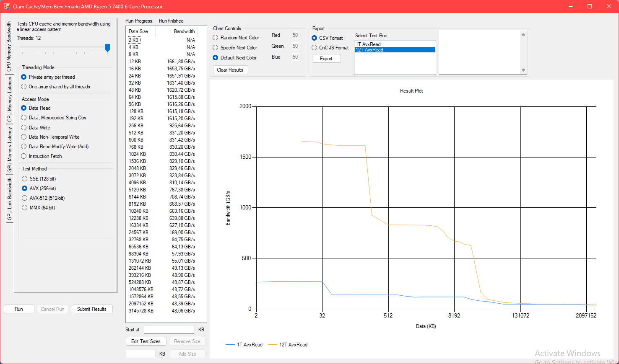The height and width of the screenshot is (364, 619).
Task: Adjust the Threads slider handle
Action: click(107, 48)
